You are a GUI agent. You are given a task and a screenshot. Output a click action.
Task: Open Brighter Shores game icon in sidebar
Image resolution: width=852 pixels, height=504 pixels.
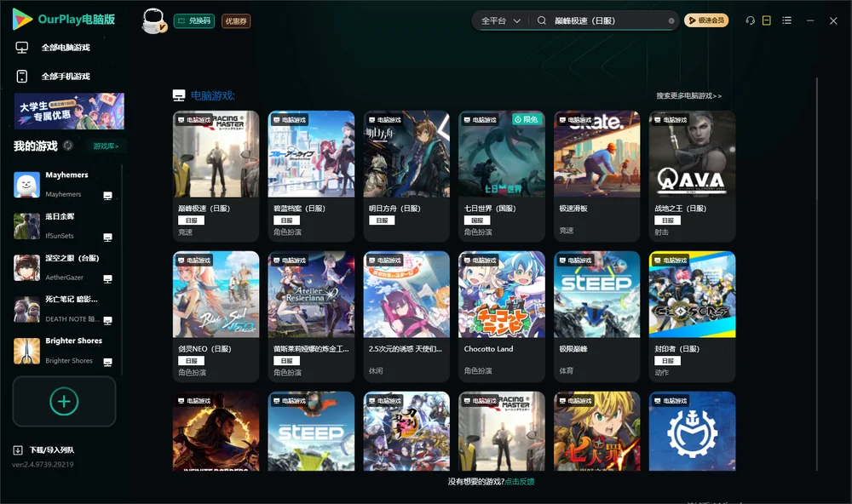pos(26,351)
